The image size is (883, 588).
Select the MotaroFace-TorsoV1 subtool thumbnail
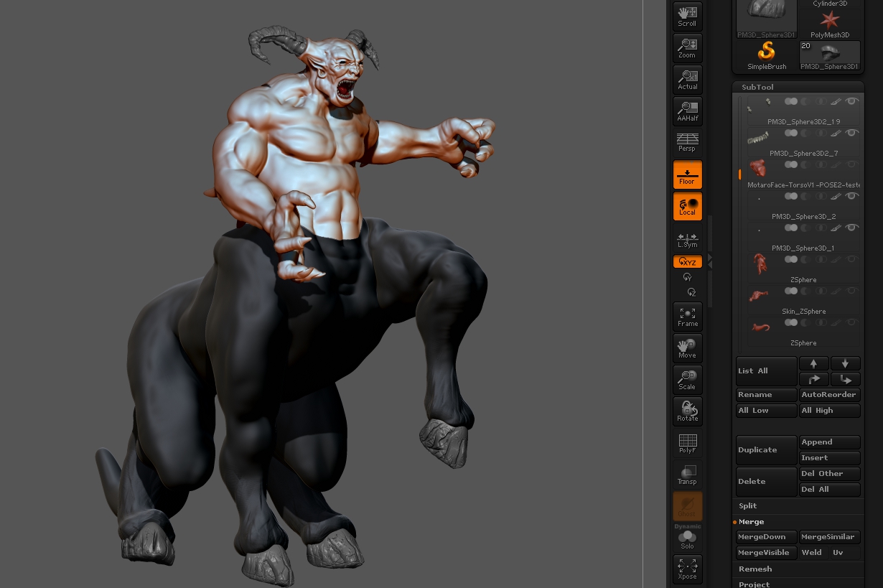tap(757, 168)
